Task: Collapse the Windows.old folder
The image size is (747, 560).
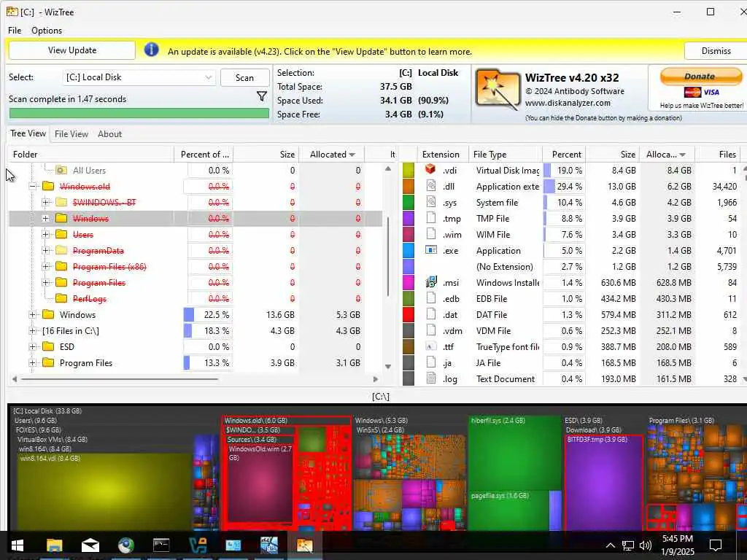Action: (32, 186)
